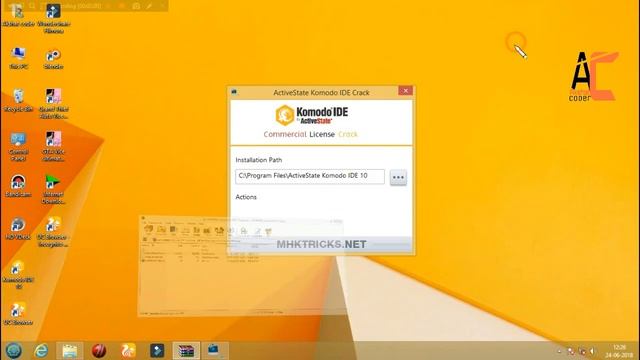Open the Windows Start button
Viewport: 640px width, 360px height.
coord(14,350)
